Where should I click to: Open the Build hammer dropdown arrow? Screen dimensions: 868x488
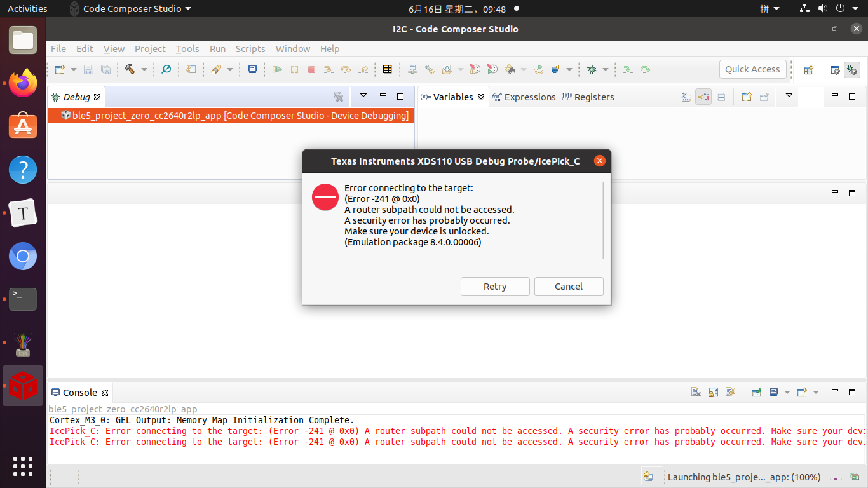pos(144,69)
